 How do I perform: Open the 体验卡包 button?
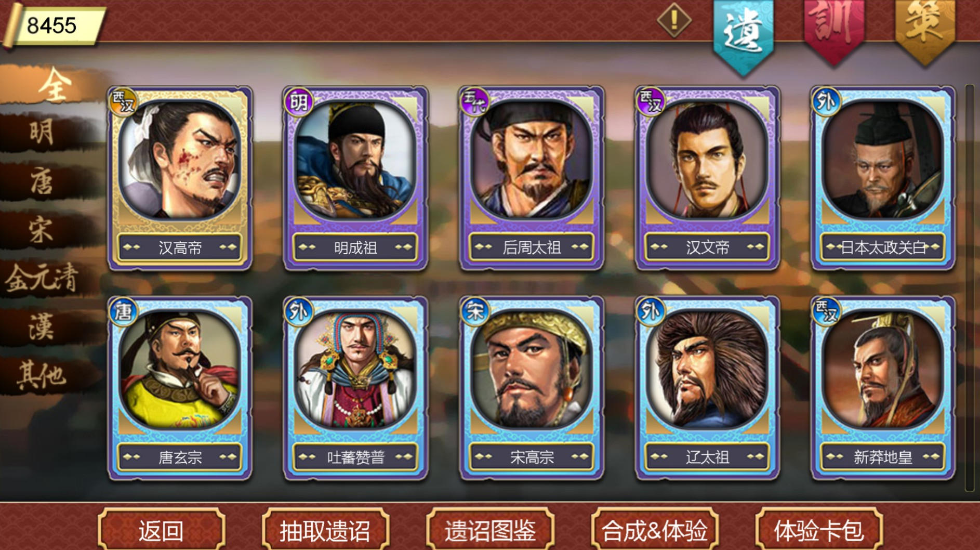tap(819, 530)
